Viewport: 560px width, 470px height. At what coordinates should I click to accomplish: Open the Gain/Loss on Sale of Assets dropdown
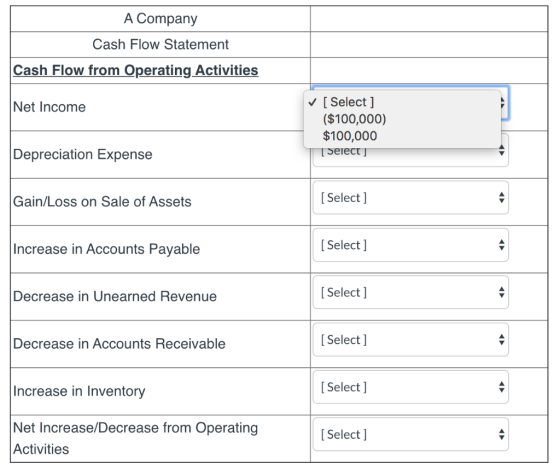click(x=411, y=198)
